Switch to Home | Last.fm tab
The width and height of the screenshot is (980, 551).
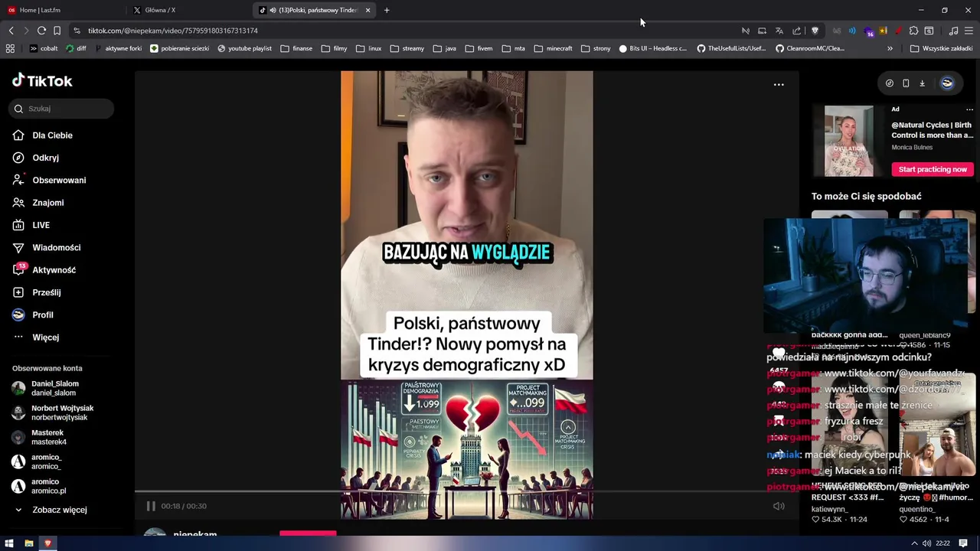(63, 10)
